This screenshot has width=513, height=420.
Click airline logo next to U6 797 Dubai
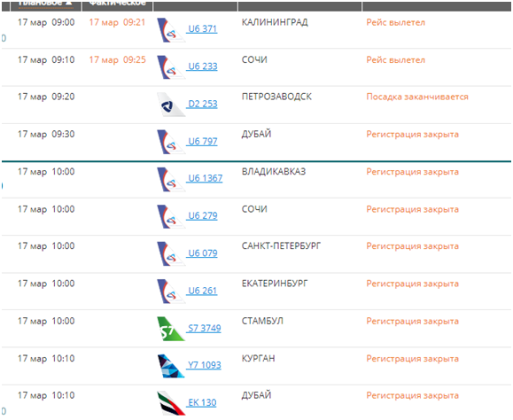pyautogui.click(x=171, y=142)
